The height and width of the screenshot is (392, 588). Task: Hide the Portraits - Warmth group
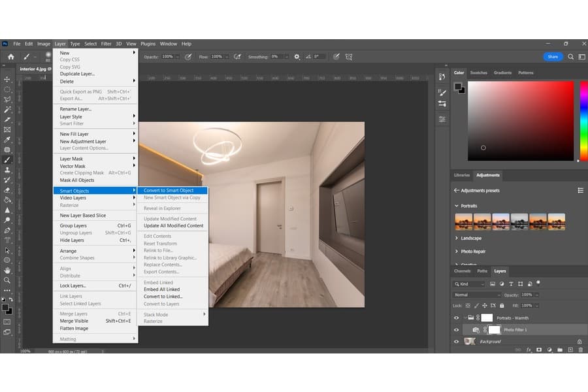click(x=457, y=318)
